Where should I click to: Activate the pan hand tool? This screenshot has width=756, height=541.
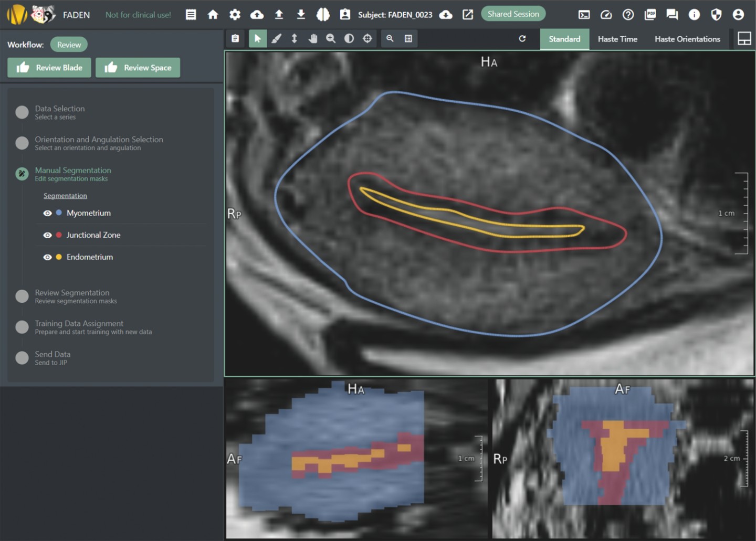pyautogui.click(x=313, y=38)
